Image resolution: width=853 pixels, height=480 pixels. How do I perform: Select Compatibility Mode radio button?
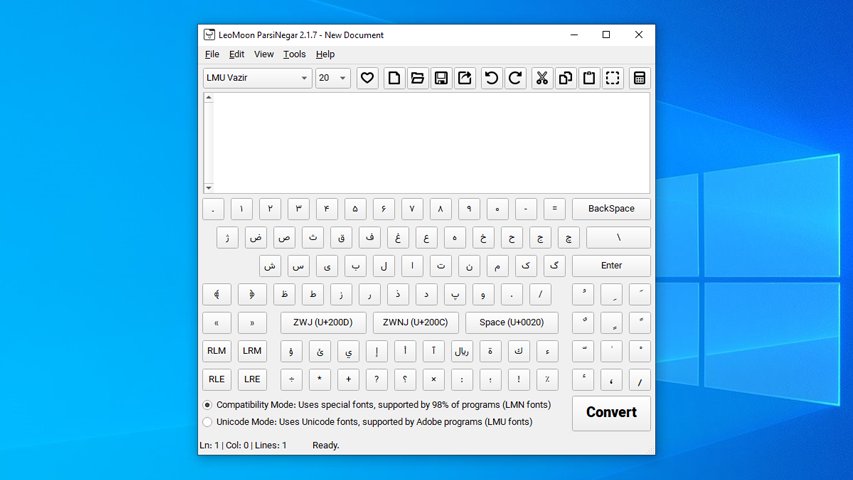[208, 405]
